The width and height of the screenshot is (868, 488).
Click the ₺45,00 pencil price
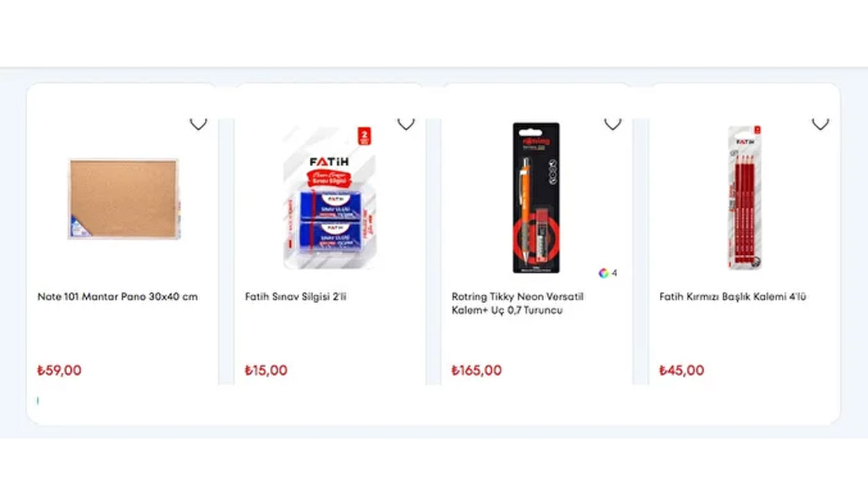[x=682, y=371]
